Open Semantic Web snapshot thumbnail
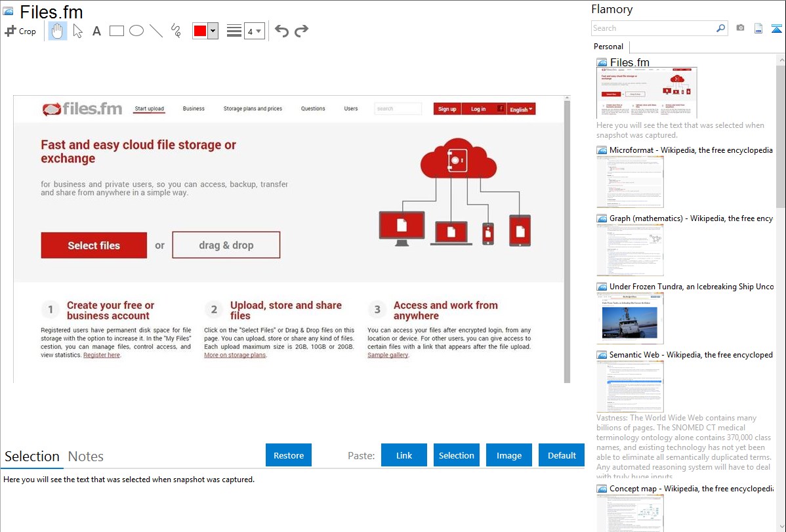The image size is (786, 532). [630, 386]
